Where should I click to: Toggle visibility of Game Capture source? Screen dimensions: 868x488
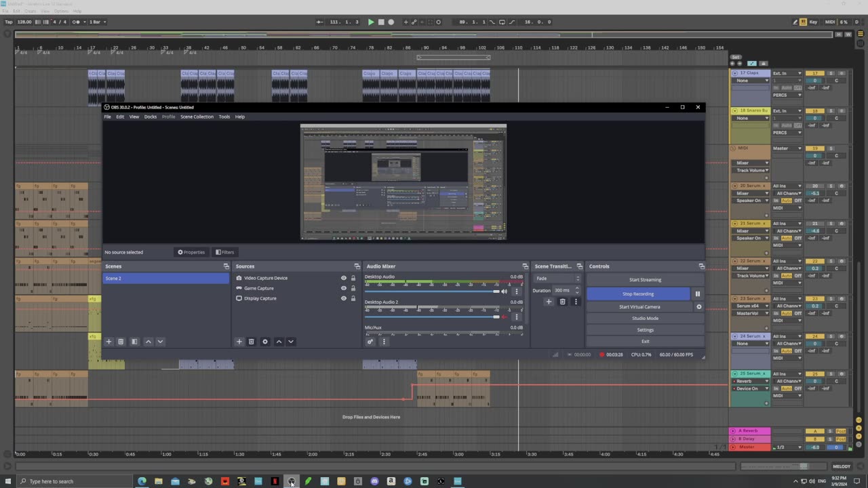point(343,288)
